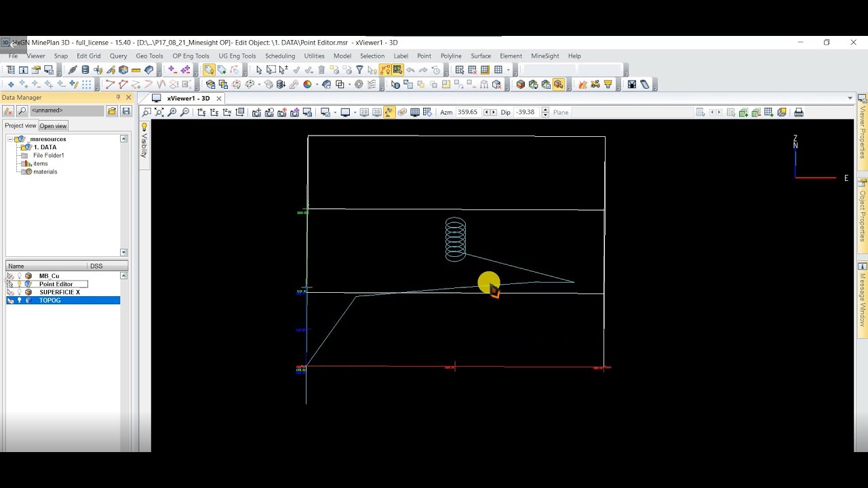Click the save icon in Data Manager

pos(126,111)
